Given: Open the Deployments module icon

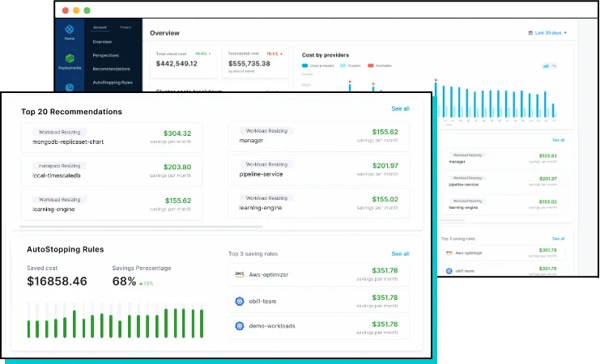Looking at the screenshot, I should [70, 58].
